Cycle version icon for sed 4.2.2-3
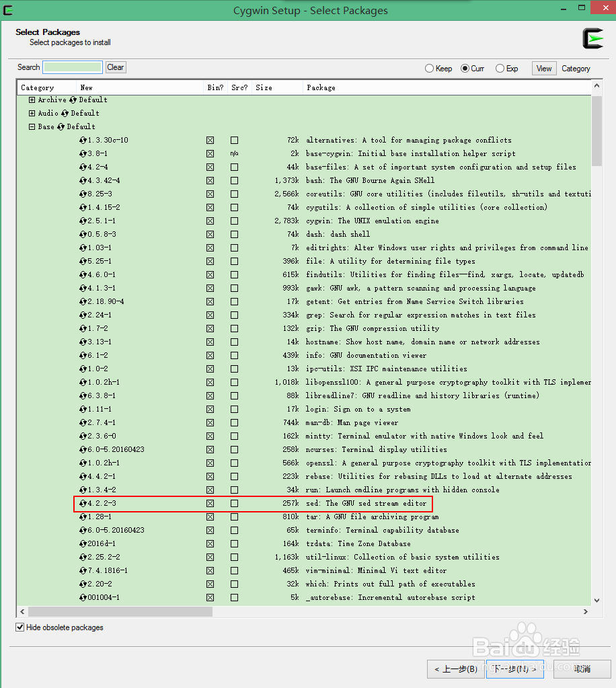Screen dimensions: 616x688 [x=83, y=503]
